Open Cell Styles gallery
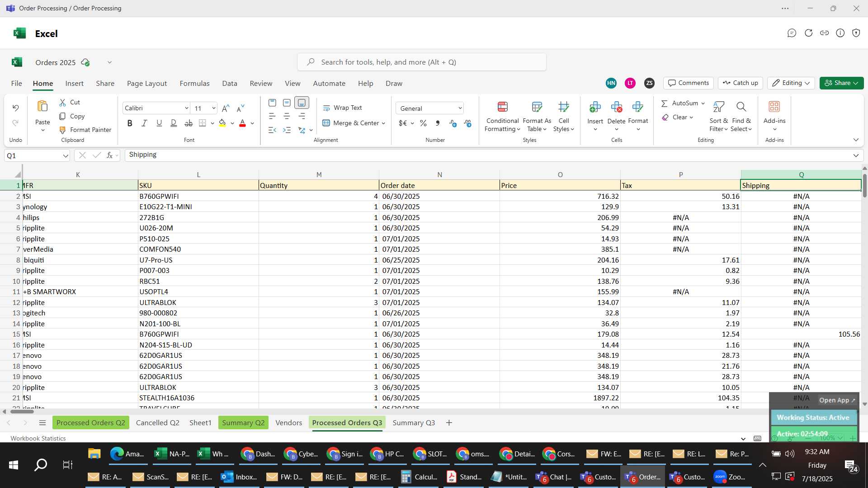Screen dimensions: 868x488 [x=563, y=116]
